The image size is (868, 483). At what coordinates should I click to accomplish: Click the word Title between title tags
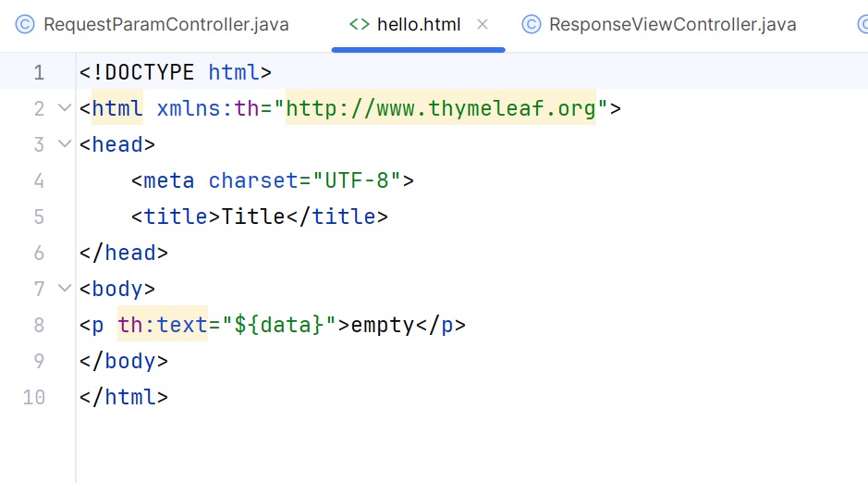click(253, 217)
